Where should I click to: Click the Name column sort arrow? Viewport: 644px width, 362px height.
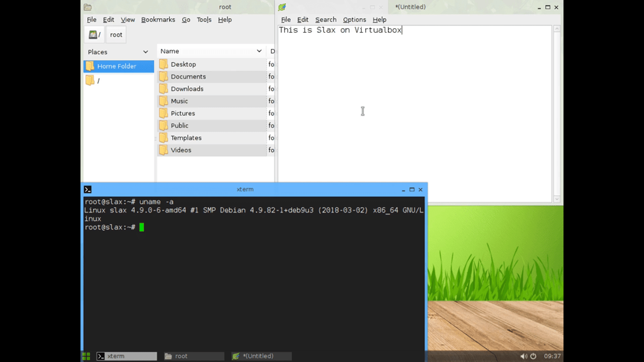259,51
